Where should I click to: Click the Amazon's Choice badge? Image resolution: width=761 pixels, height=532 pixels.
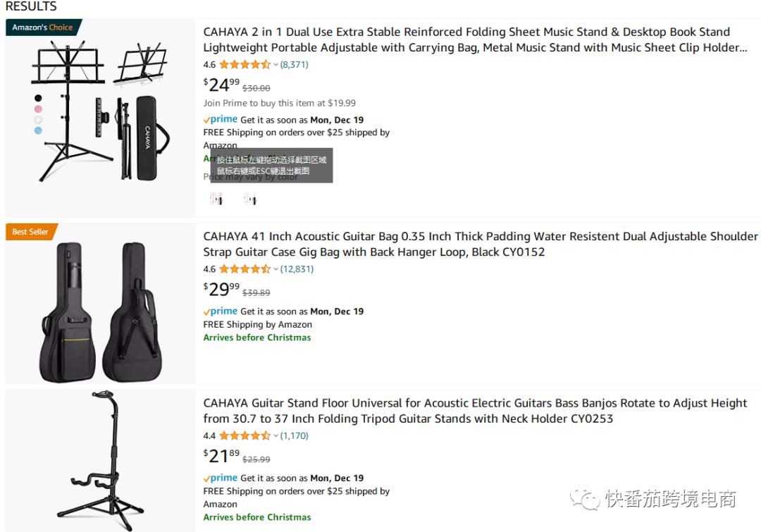coord(42,27)
